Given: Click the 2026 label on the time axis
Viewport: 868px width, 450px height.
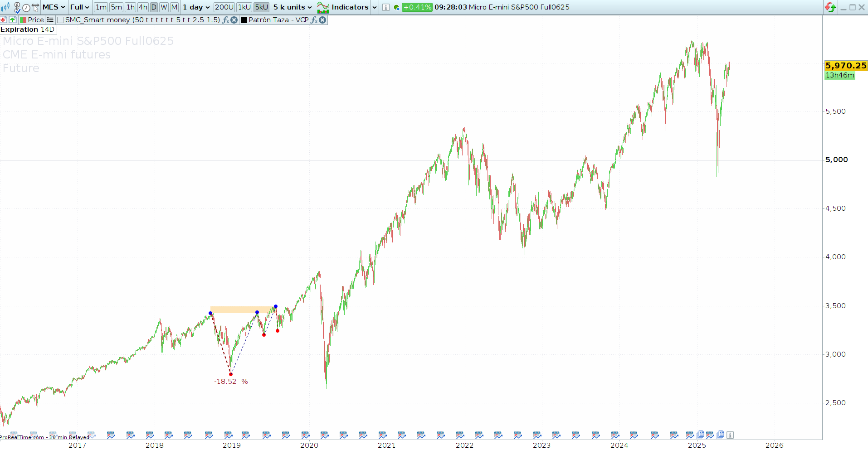Looking at the screenshot, I should point(775,445).
